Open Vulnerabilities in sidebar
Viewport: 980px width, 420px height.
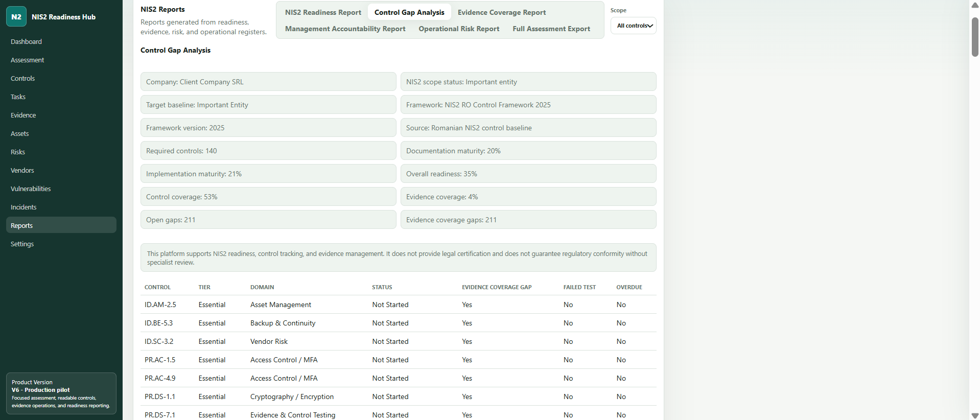coord(61,189)
